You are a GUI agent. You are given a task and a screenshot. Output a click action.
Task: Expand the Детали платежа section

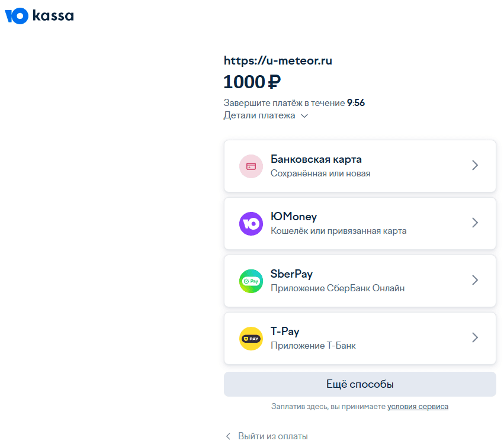(259, 115)
